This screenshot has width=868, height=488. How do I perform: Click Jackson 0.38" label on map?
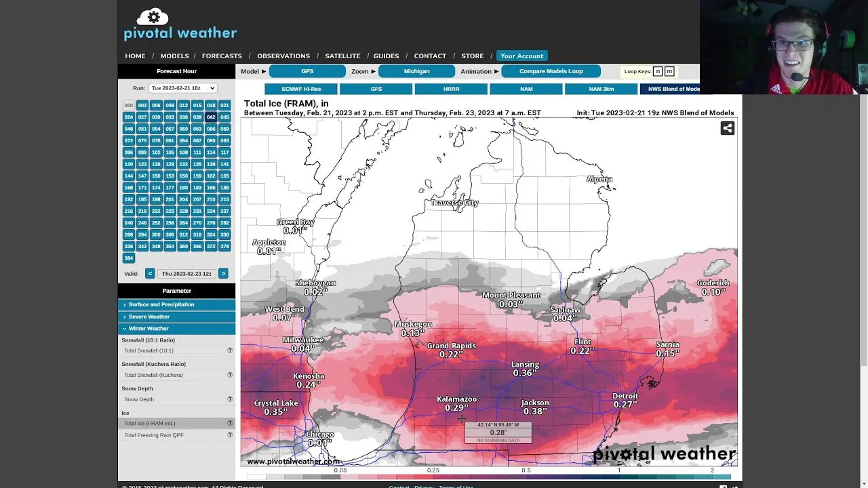pyautogui.click(x=535, y=407)
